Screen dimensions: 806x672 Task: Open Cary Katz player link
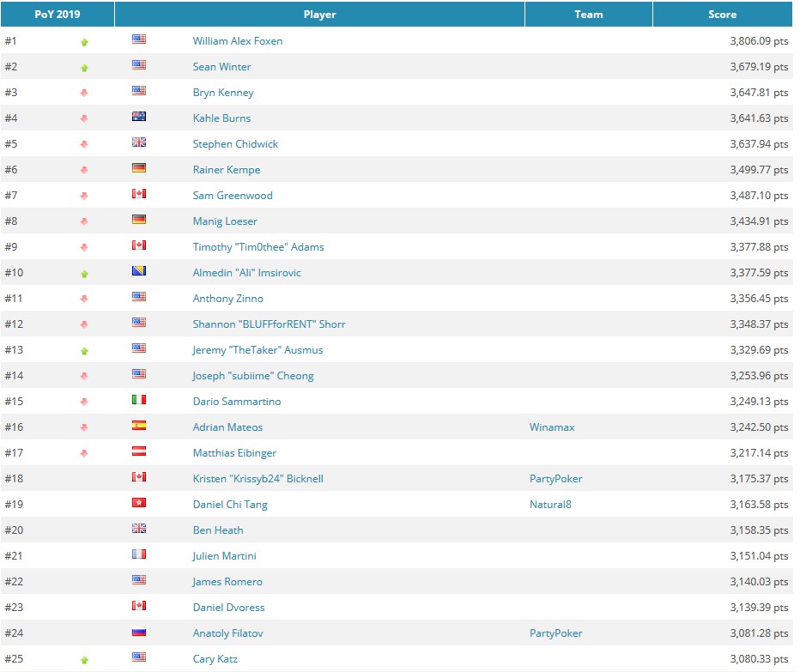(215, 659)
